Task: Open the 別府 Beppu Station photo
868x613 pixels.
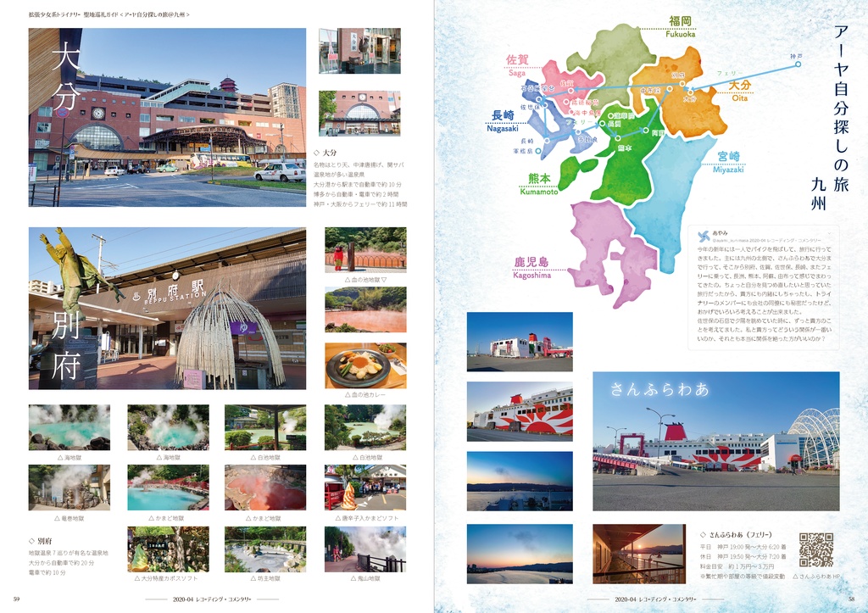Action: point(167,309)
